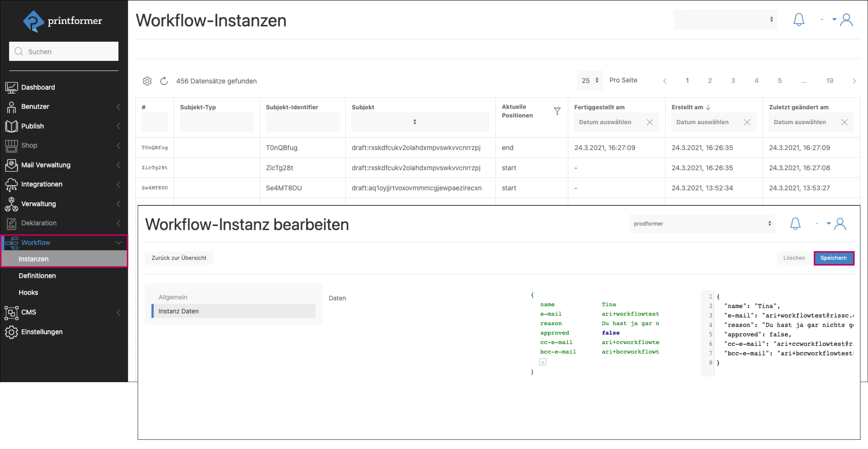868x449 pixels.
Task: Select the Instanz Daten tab
Action: 178,311
